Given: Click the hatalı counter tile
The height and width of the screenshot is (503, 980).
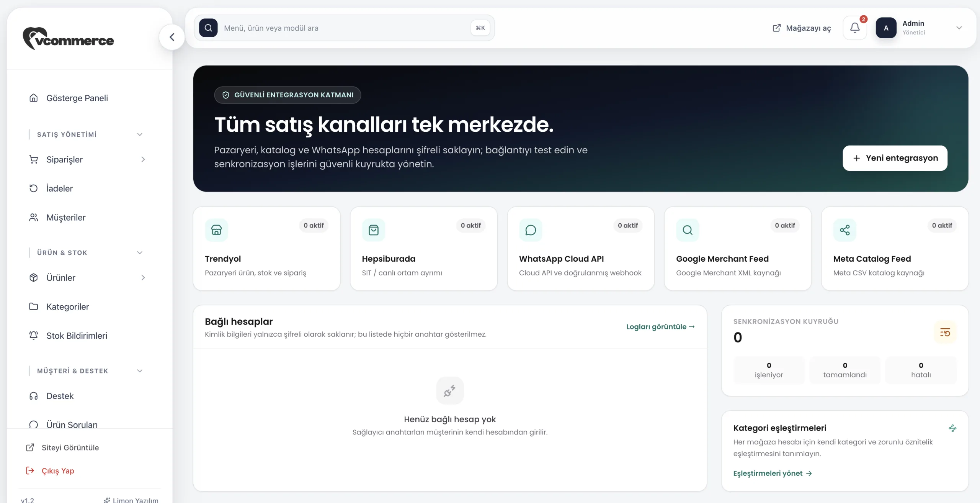Looking at the screenshot, I should [921, 370].
